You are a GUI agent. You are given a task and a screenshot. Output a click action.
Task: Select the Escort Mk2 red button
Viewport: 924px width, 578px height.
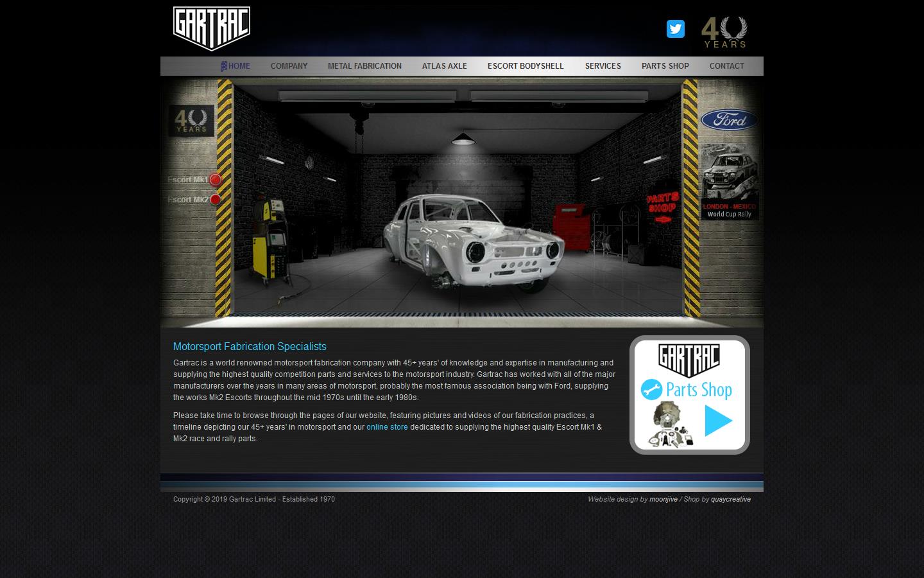(x=214, y=200)
